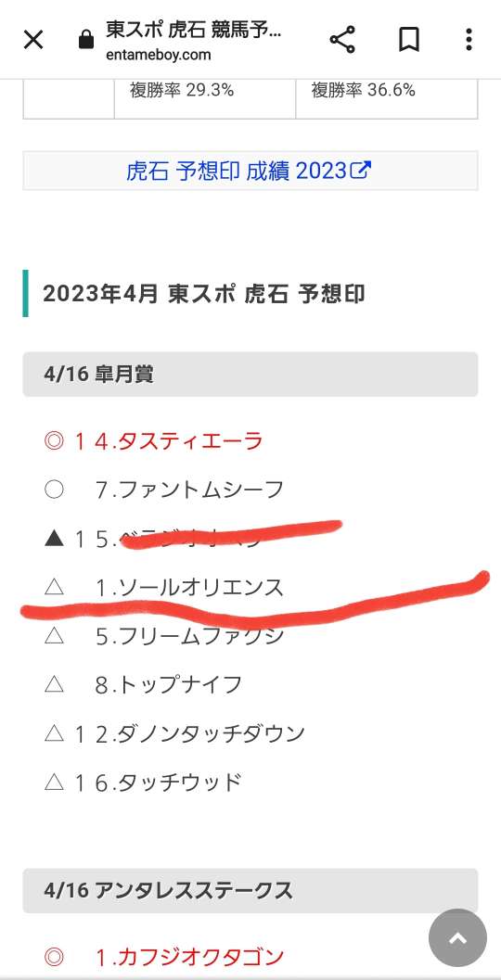Select the 4/16 皐月賞 race header
501x980 pixels.
click(x=250, y=375)
